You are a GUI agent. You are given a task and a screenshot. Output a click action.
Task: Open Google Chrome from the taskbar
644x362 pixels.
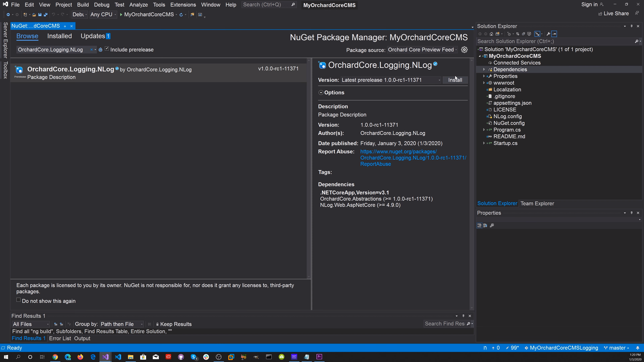point(55,357)
